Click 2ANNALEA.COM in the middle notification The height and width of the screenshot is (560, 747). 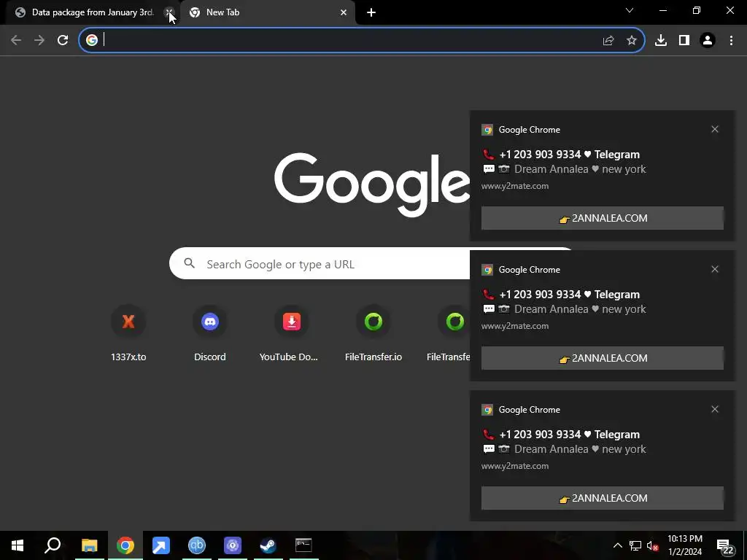pos(602,358)
